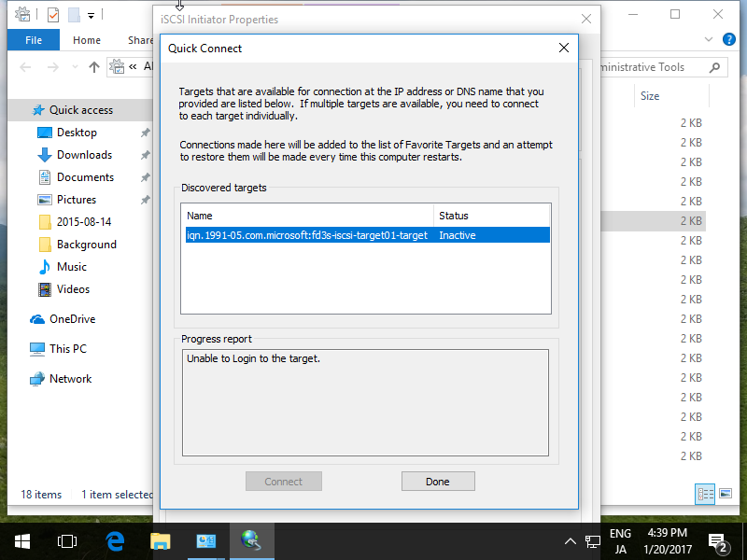Viewport: 747px width, 560px height.
Task: Open File Explorer from the taskbar
Action: (x=160, y=541)
